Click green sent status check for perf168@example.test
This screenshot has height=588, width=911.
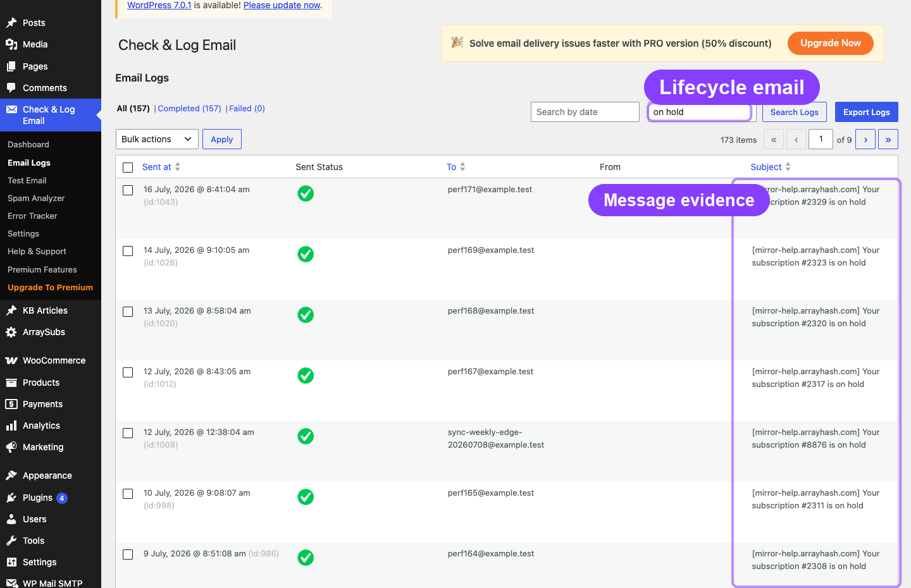306,315
